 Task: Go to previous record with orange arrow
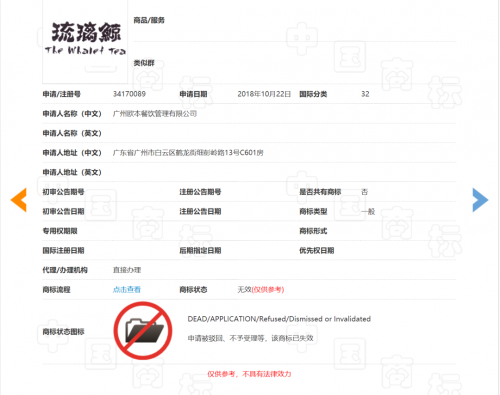coord(19,200)
